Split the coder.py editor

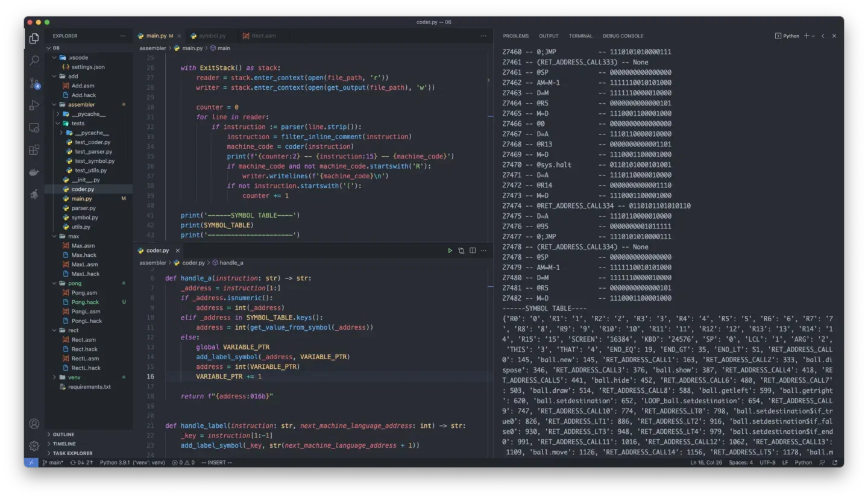(x=473, y=251)
